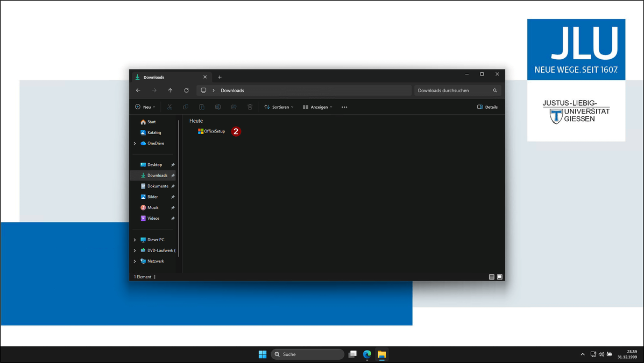Go back with the left arrow button
The width and height of the screenshot is (644, 363).
click(x=138, y=90)
